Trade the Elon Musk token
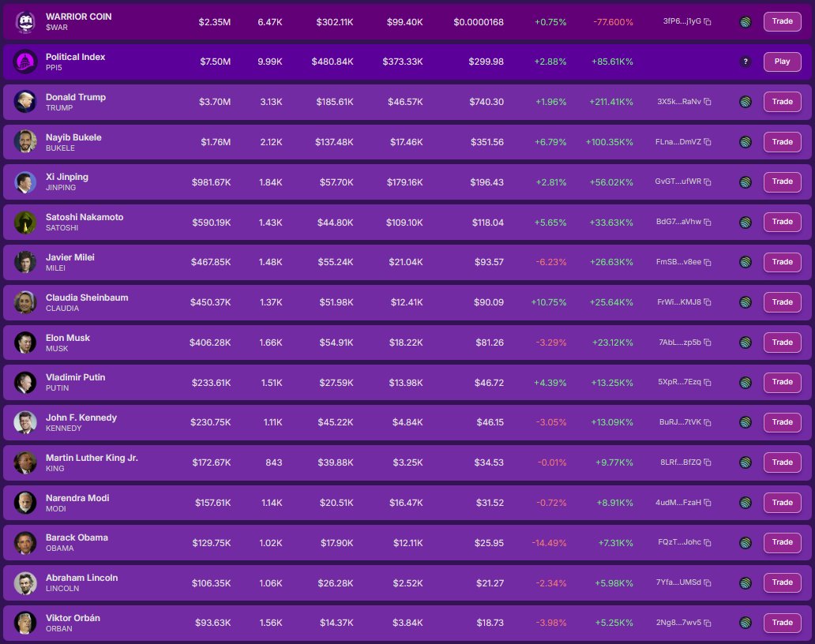Screen dimensions: 815x644 tap(783, 343)
